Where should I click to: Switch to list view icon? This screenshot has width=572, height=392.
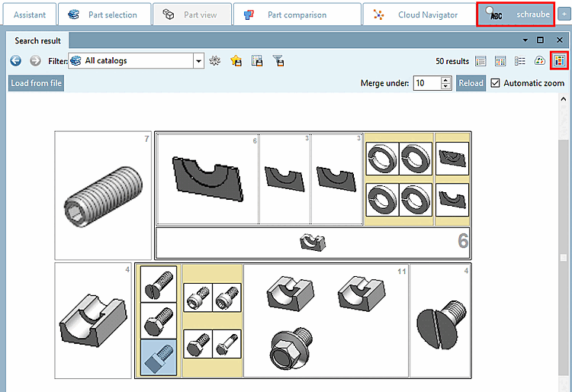480,61
